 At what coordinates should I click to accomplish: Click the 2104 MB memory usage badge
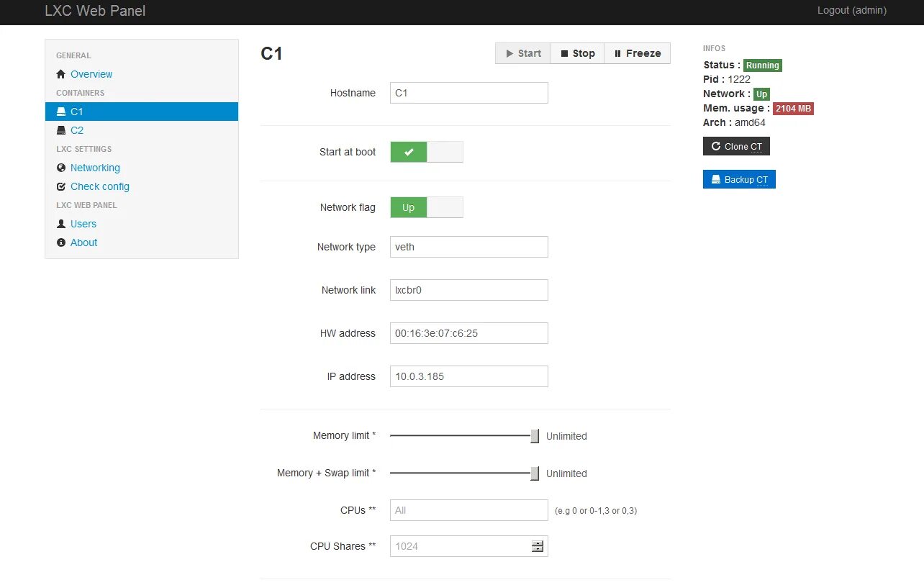(793, 108)
